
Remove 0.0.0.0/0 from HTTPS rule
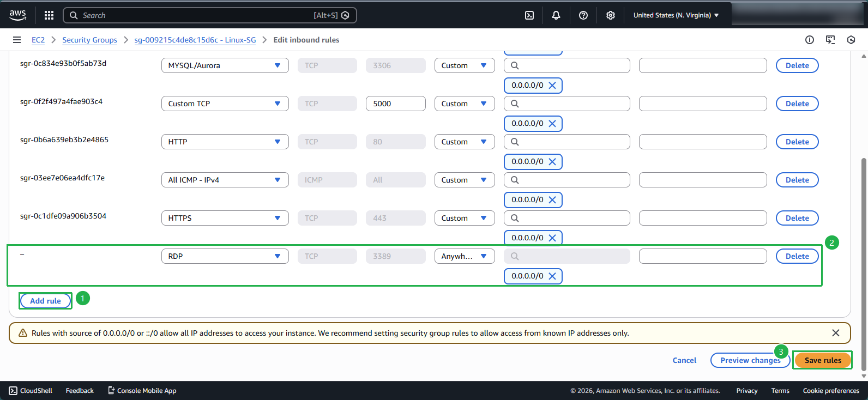552,238
